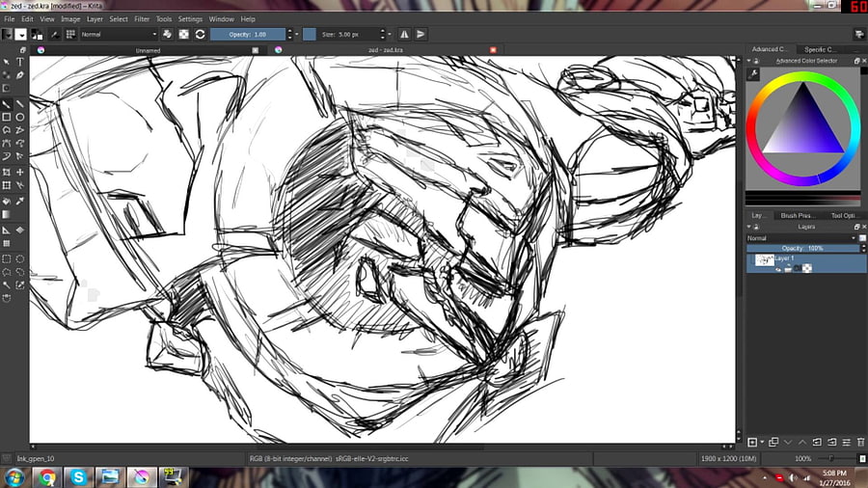Toggle preserve alpha in toolbar
868x488 pixels.
point(184,35)
